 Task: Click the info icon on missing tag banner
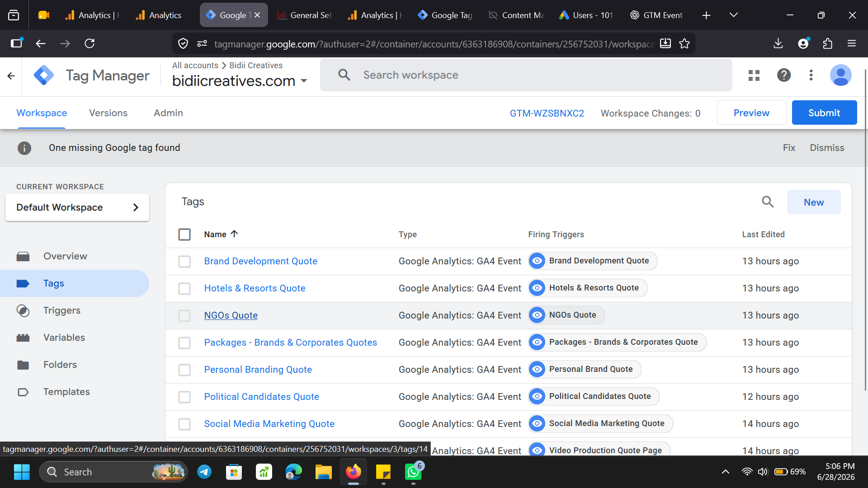(24, 148)
